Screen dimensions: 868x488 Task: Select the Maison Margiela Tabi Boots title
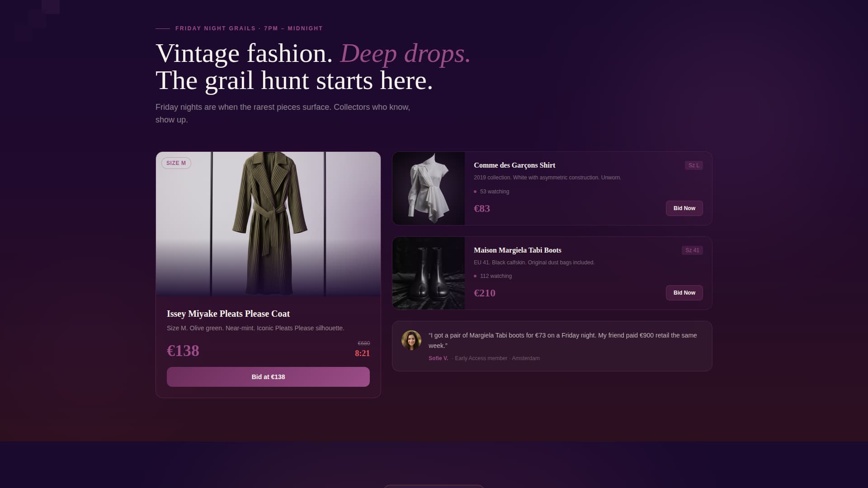[517, 250]
